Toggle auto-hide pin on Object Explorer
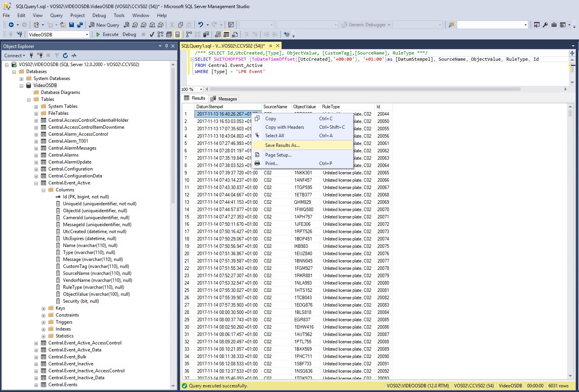The height and width of the screenshot is (392, 579). tap(167, 46)
